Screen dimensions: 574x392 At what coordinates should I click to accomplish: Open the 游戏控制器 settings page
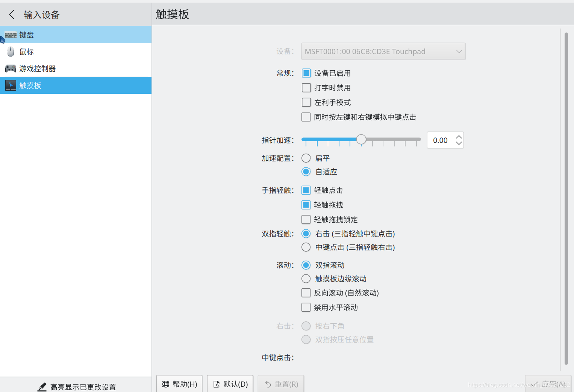point(76,69)
